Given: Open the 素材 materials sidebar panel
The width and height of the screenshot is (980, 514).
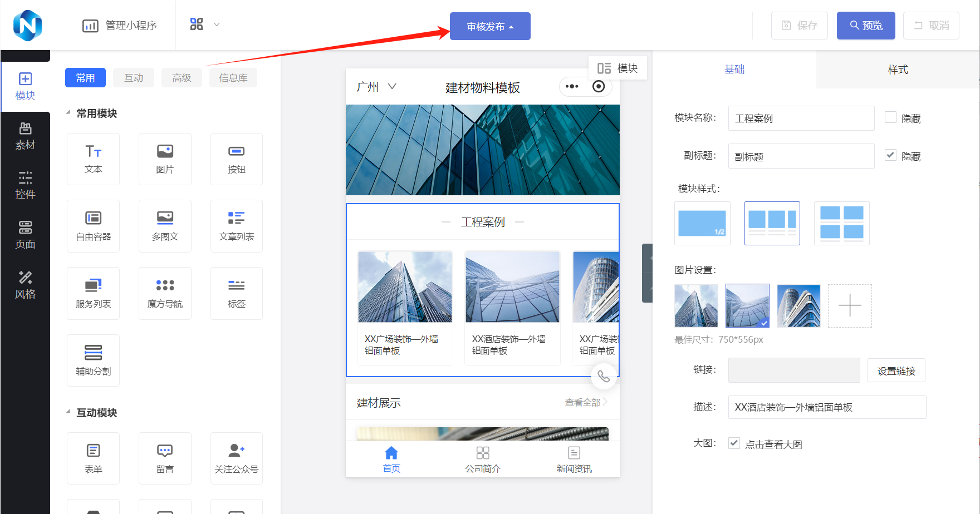Looking at the screenshot, I should (x=25, y=136).
